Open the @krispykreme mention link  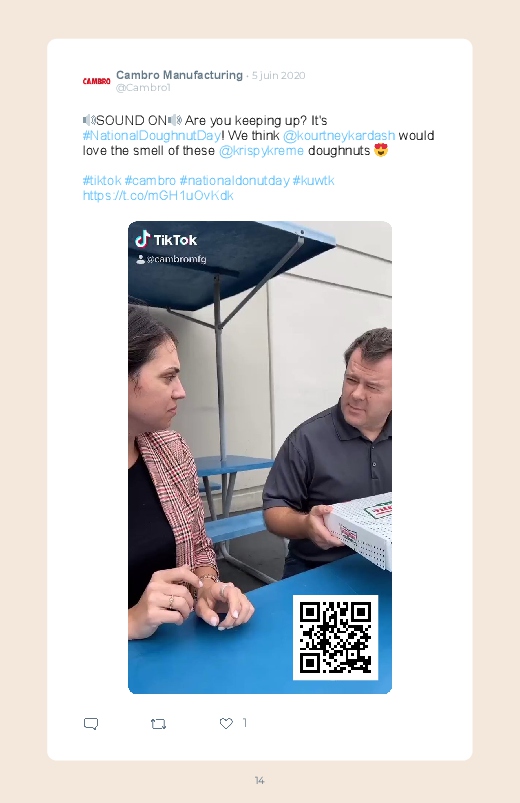pyautogui.click(x=261, y=151)
